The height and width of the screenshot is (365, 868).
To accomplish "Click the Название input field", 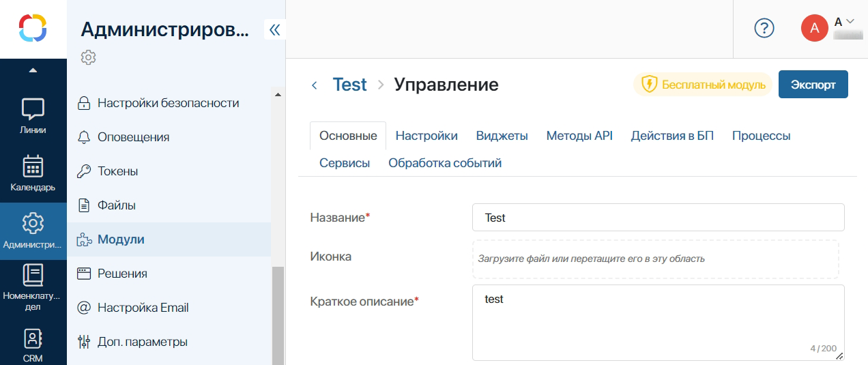I will coord(658,218).
